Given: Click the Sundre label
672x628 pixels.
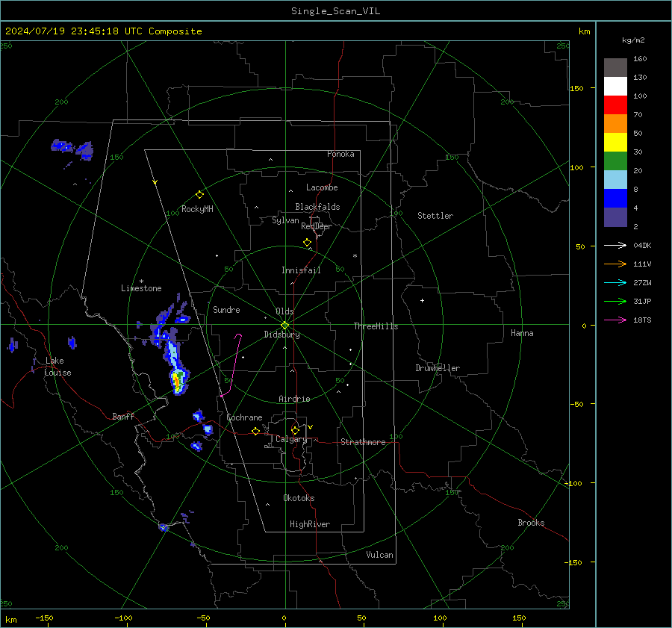Looking at the screenshot, I should click(x=226, y=310).
